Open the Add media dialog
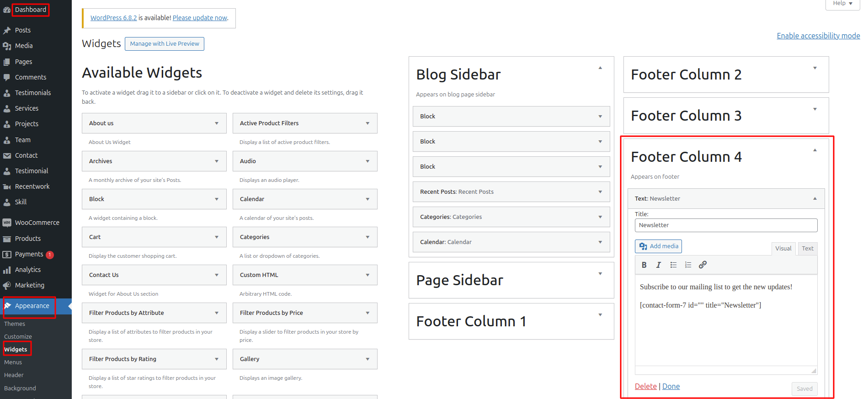 [658, 246]
